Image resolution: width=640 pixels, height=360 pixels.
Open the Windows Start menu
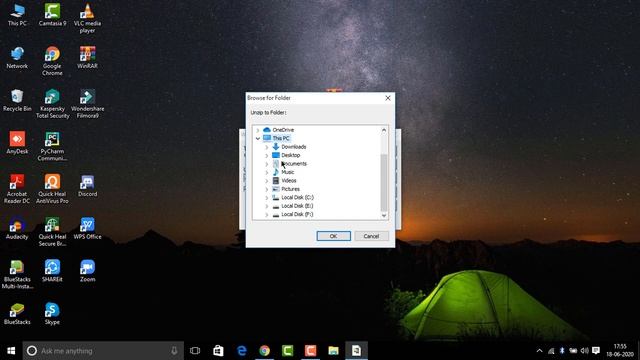(11, 351)
